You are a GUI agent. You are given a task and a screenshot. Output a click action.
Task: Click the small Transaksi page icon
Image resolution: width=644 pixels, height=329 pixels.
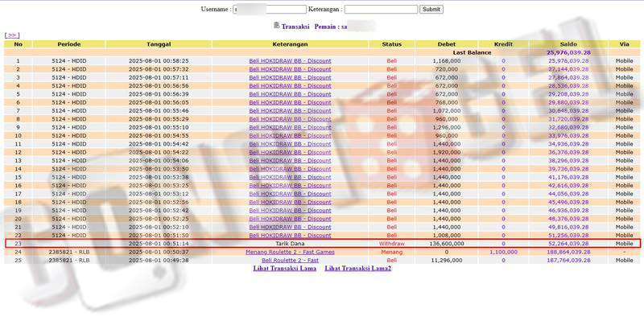point(277,26)
